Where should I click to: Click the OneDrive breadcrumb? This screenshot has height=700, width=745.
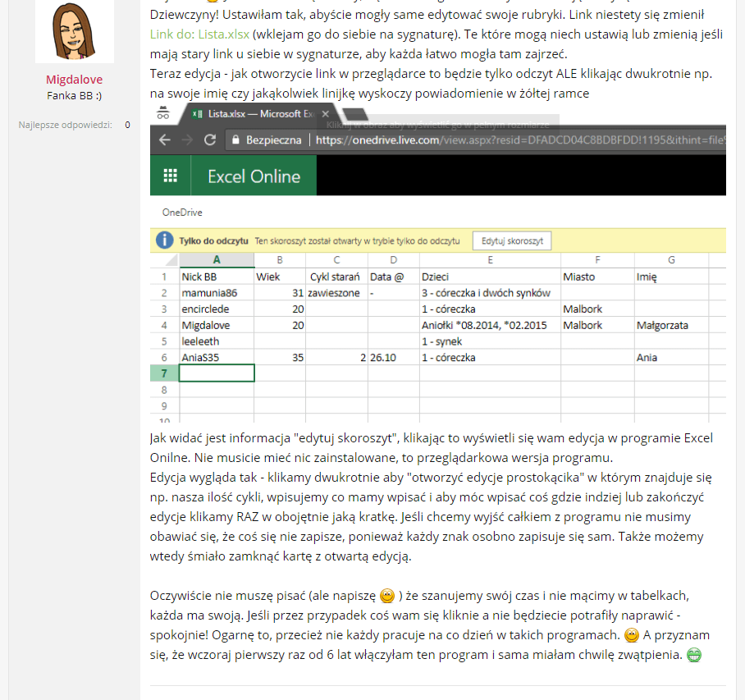point(182,213)
